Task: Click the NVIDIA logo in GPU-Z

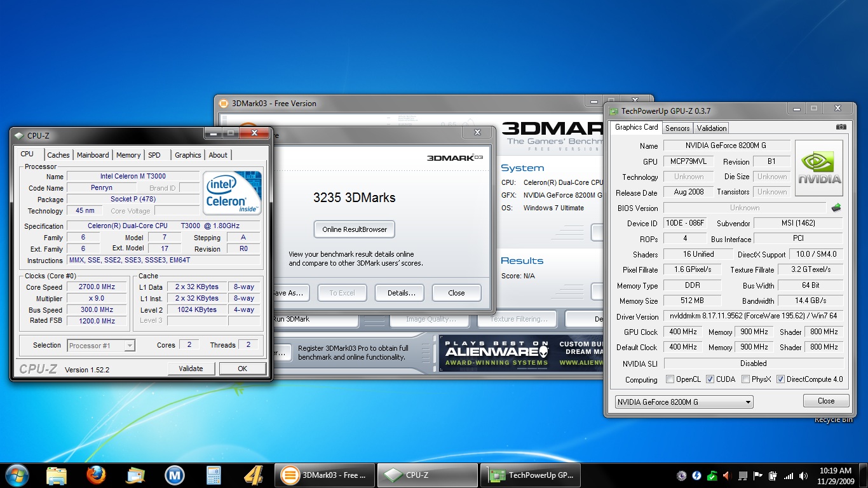Action: click(818, 168)
